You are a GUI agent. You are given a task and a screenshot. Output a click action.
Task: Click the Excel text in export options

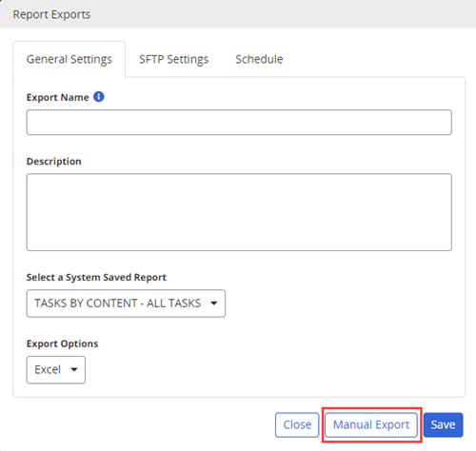[48, 370]
